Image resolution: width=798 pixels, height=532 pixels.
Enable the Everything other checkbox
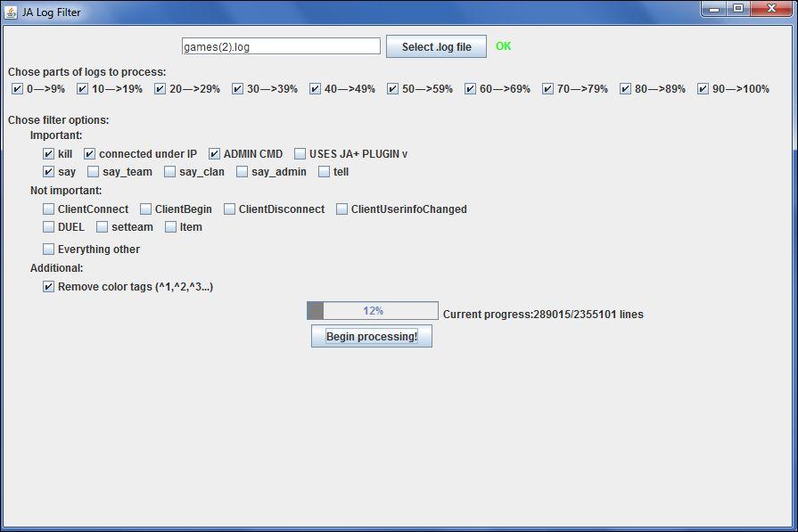(x=48, y=250)
